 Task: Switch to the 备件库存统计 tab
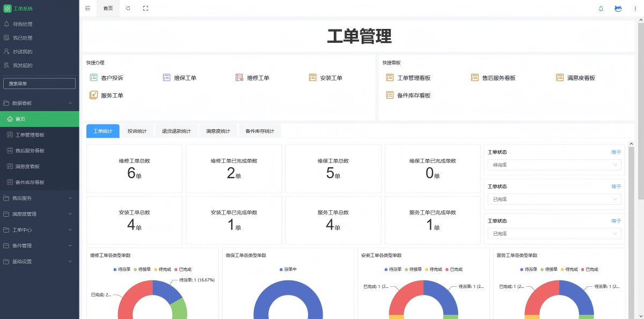(260, 131)
